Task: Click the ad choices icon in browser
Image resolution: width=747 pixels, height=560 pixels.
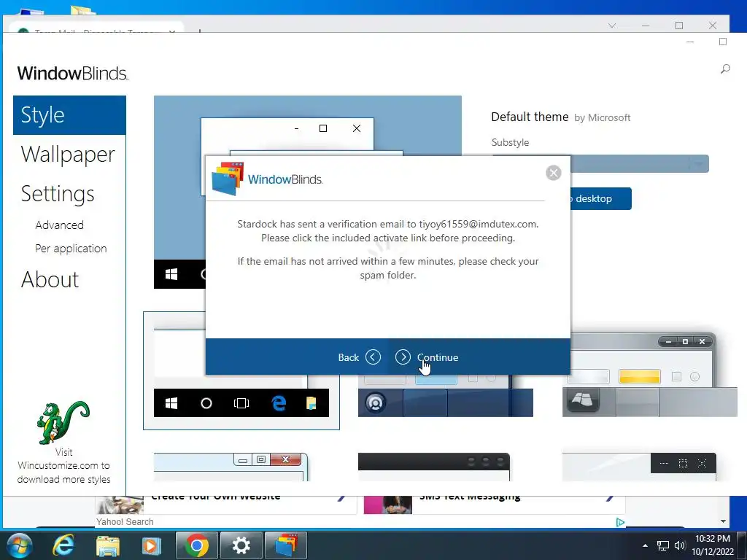Action: point(620,522)
